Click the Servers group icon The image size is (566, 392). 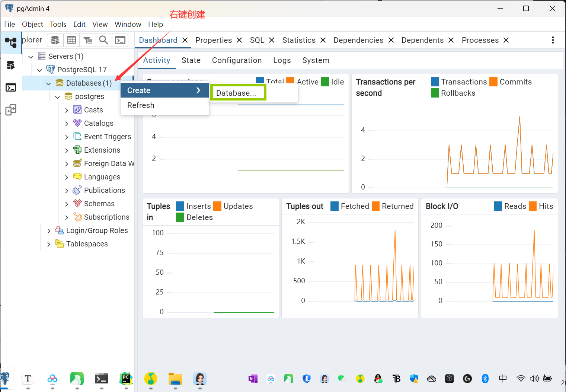tap(42, 56)
